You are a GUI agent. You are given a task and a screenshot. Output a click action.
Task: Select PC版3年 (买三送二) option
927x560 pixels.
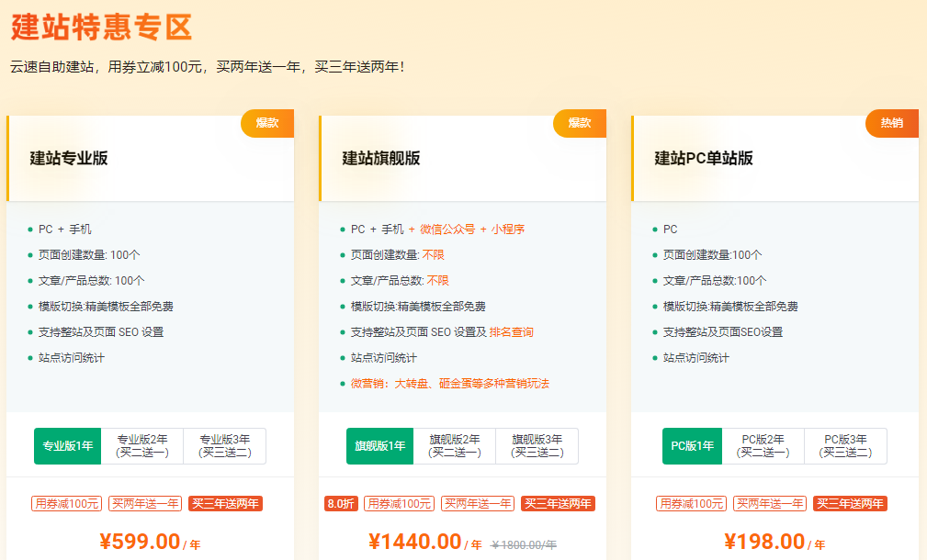pos(845,446)
